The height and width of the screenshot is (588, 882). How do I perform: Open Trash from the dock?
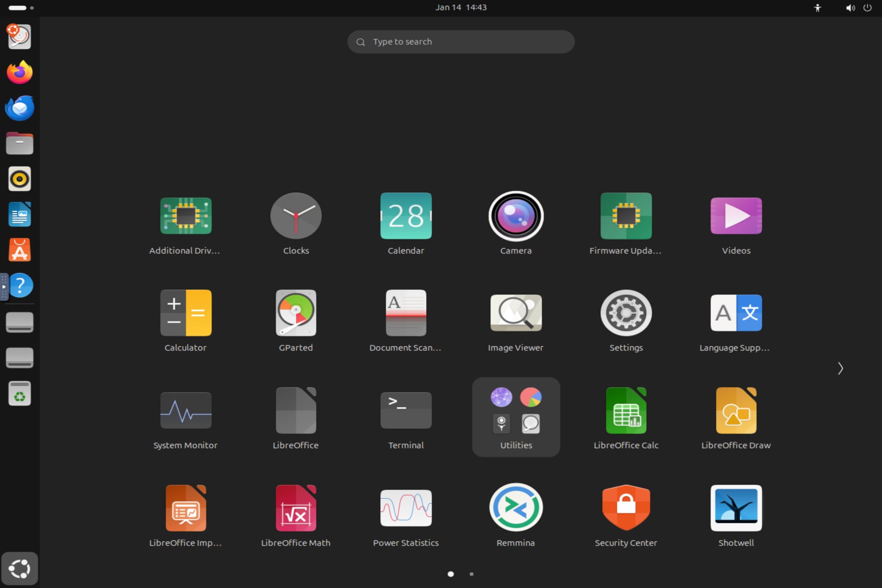point(20,394)
